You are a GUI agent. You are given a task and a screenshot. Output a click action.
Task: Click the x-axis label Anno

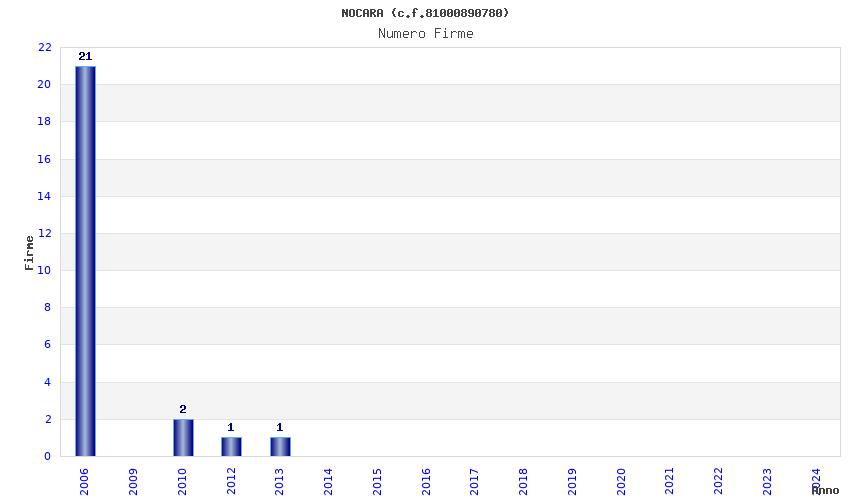click(825, 490)
